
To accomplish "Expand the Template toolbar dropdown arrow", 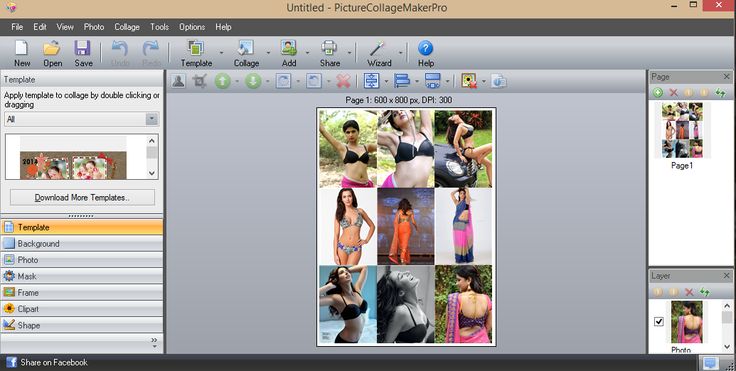I will [221, 53].
